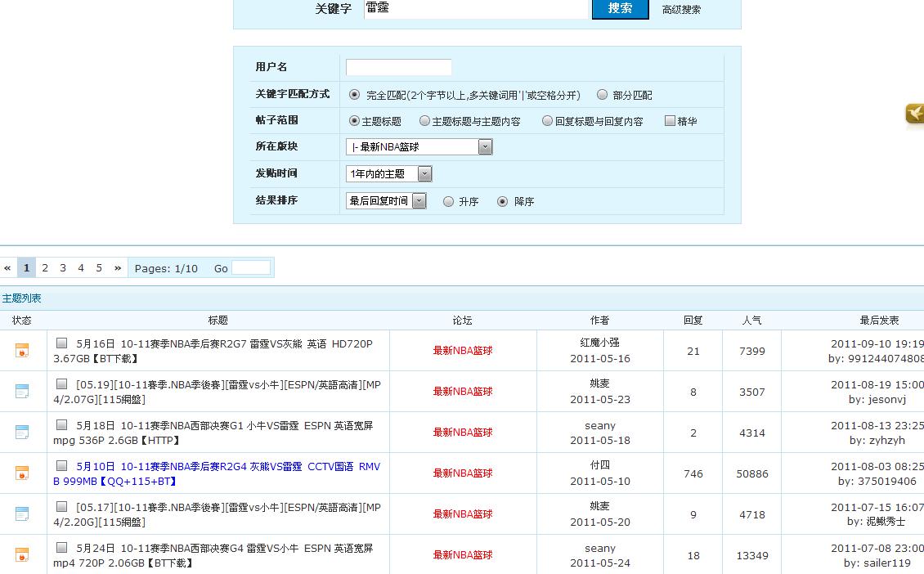Click last poster 泥鳅秀士

[x=885, y=522]
